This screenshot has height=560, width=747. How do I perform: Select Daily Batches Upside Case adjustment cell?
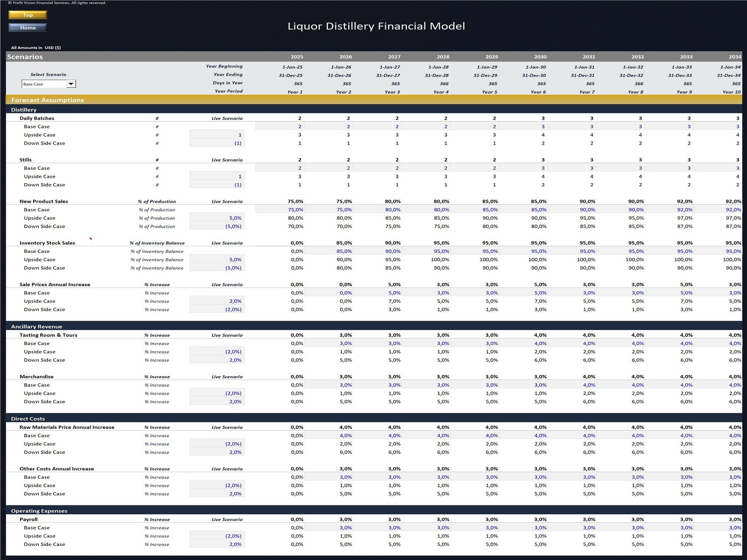click(x=217, y=135)
